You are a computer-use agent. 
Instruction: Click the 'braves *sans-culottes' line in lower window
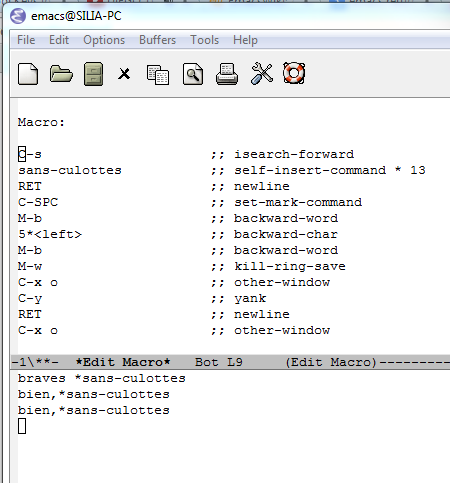pyautogui.click(x=102, y=378)
